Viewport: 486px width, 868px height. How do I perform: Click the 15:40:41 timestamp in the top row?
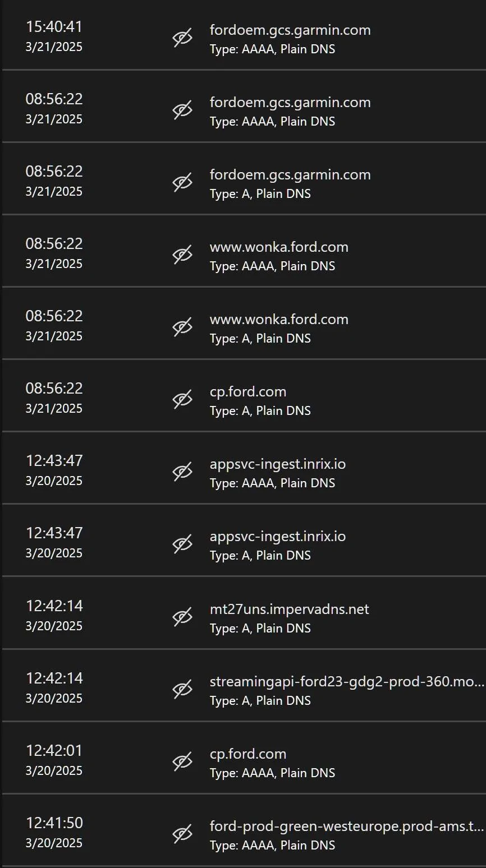coord(54,26)
